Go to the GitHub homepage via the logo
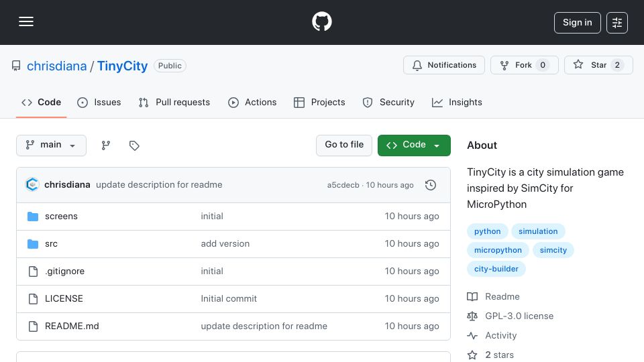Viewport: 644px width, 362px height. [321, 21]
